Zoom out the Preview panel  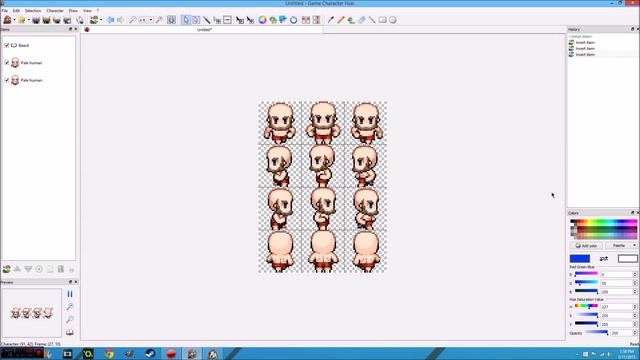[70, 319]
